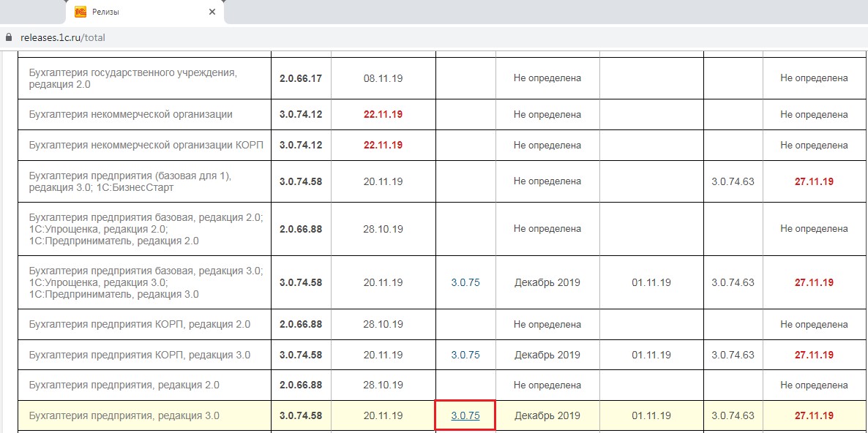This screenshot has height=433, width=868.
Task: Click version 2.0.66.17 of Бухгалтерия государственного учреждения
Action: point(301,78)
